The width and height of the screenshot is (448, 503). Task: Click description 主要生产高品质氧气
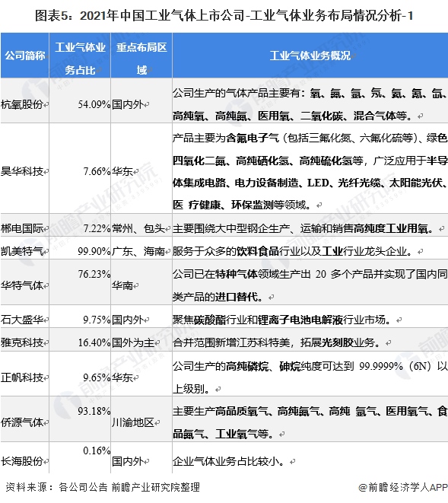coord(310,422)
